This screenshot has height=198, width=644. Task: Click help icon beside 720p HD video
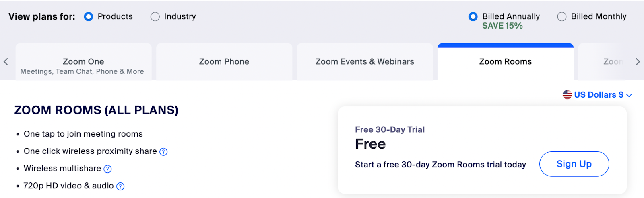pos(120,186)
